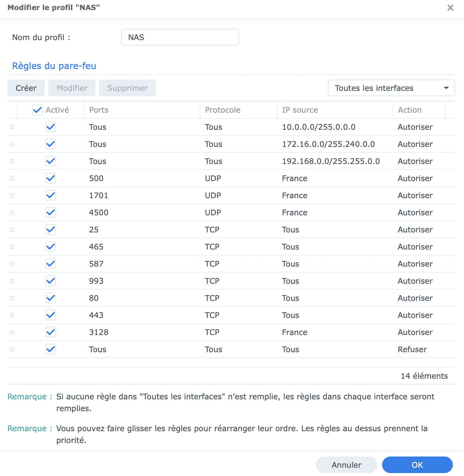Confirm changes with the OK button
The width and height of the screenshot is (464, 476).
[417, 465]
